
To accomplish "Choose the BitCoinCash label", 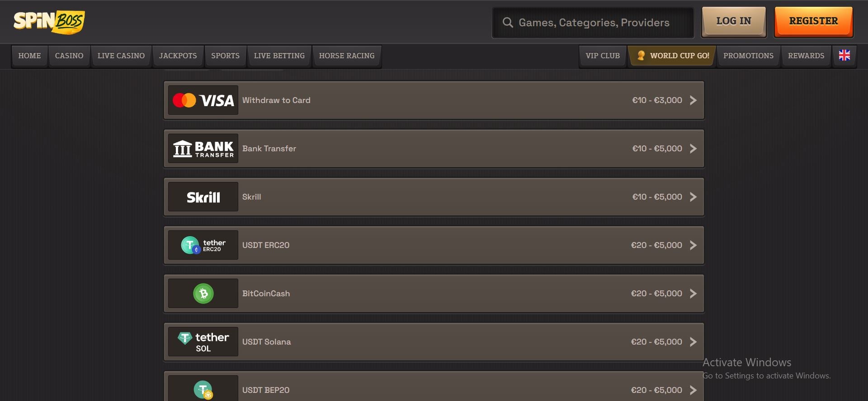I will [x=266, y=294].
